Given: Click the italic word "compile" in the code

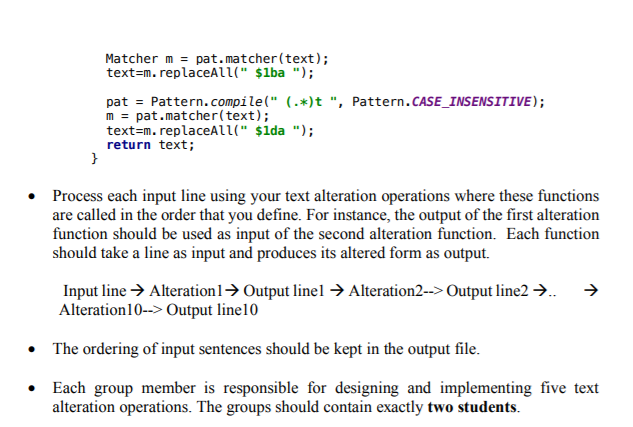Looking at the screenshot, I should coord(237,102).
